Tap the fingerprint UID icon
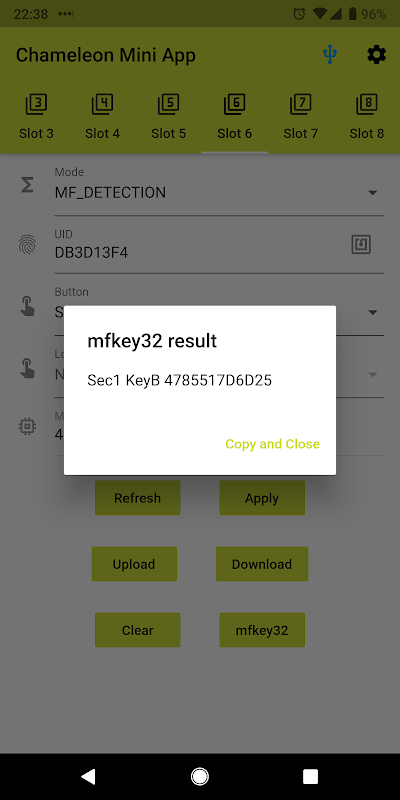 (x=27, y=244)
